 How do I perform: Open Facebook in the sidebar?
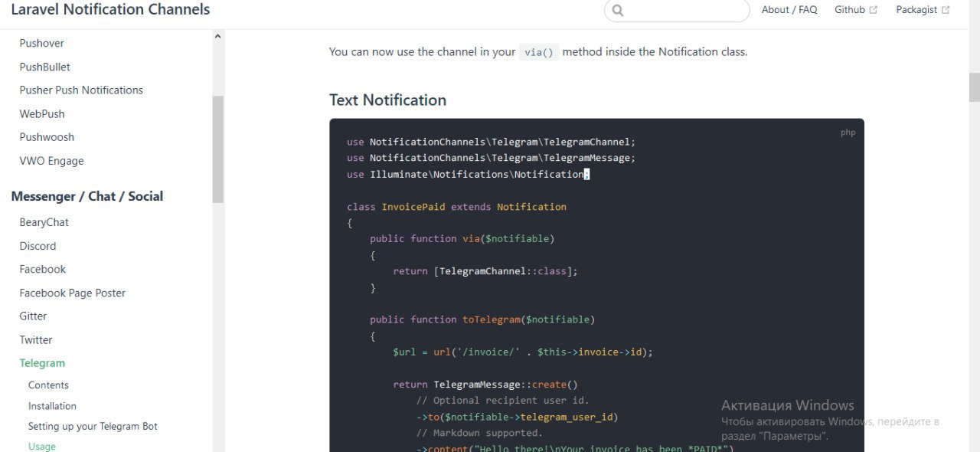click(43, 269)
